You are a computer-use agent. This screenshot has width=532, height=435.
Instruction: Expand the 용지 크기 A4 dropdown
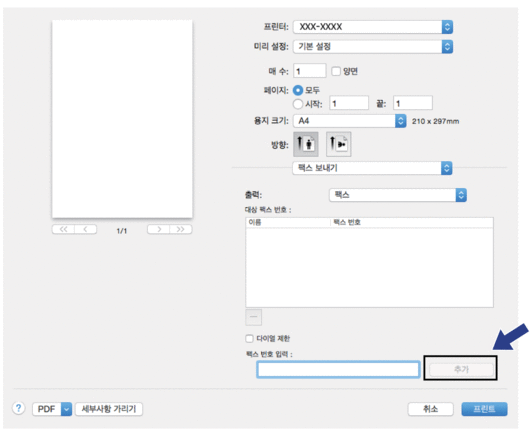coord(350,121)
